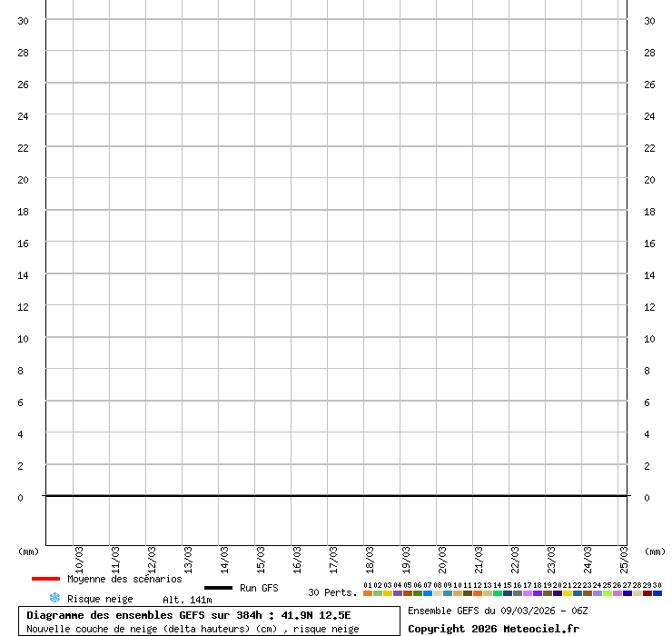Select perturbation 01 orange swatch
This screenshot has height=636, width=672.
[x=368, y=593]
